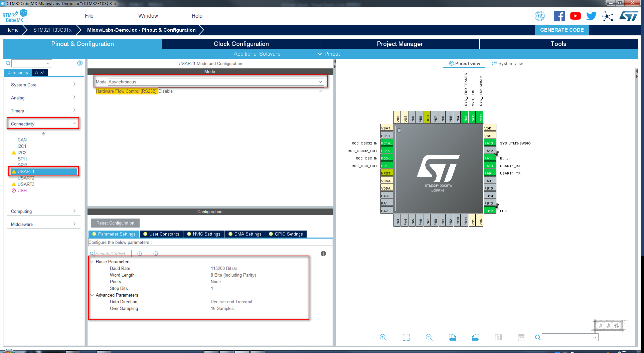The width and height of the screenshot is (644, 353).
Task: Show parameter information icon
Action: (323, 254)
